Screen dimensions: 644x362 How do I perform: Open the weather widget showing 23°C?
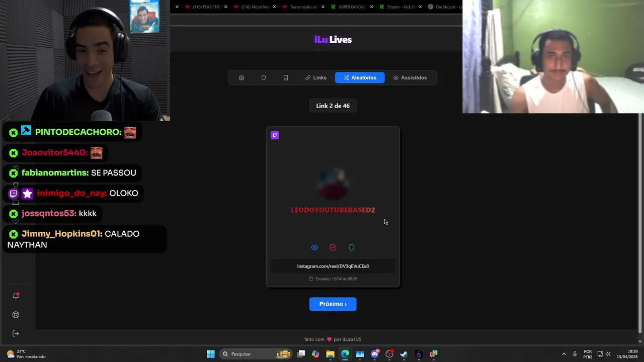26,354
